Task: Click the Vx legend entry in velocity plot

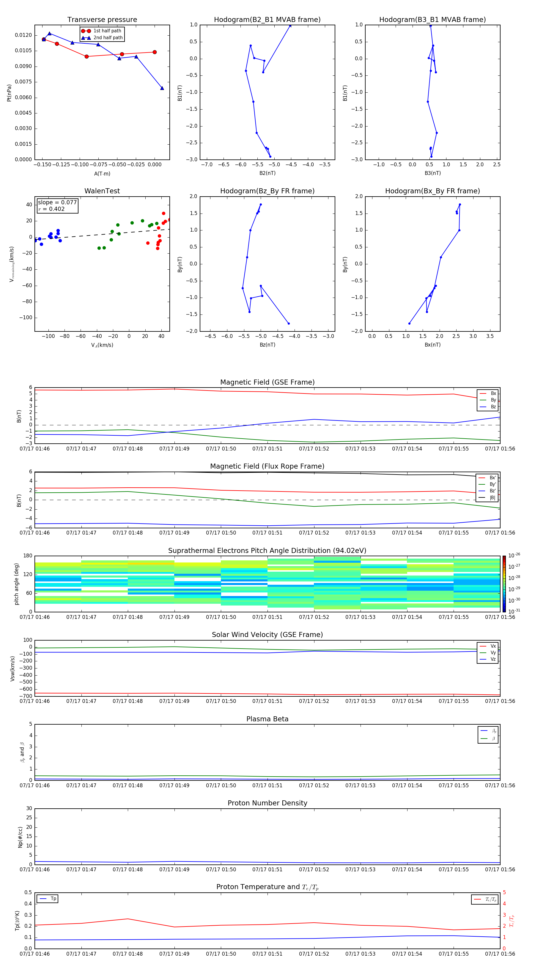Action: click(488, 646)
